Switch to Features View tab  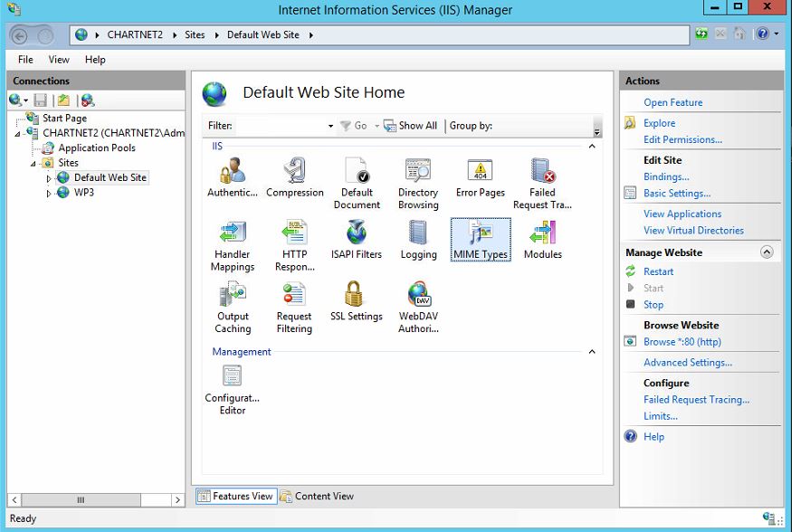[236, 496]
